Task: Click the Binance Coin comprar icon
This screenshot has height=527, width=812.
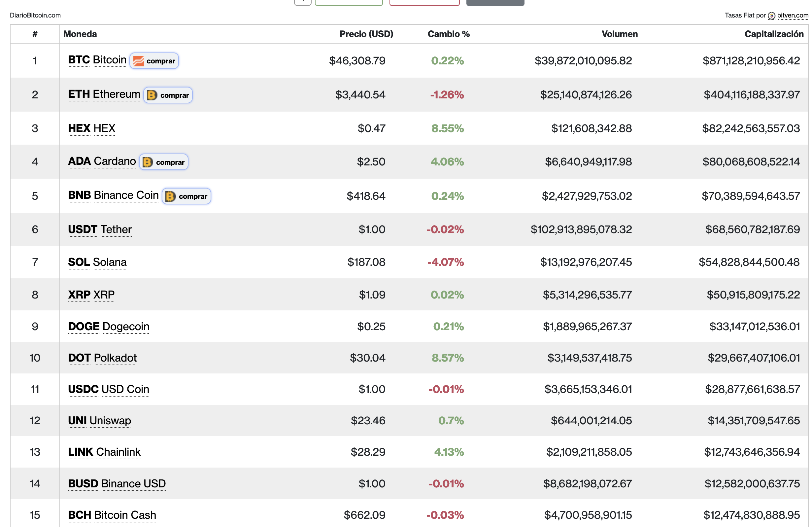Action: [170, 196]
